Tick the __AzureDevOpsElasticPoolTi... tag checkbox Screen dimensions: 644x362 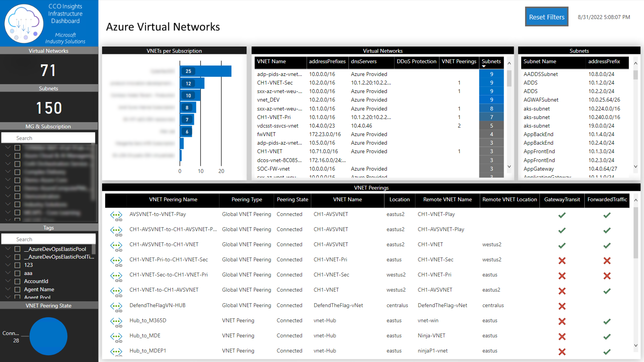(17, 257)
